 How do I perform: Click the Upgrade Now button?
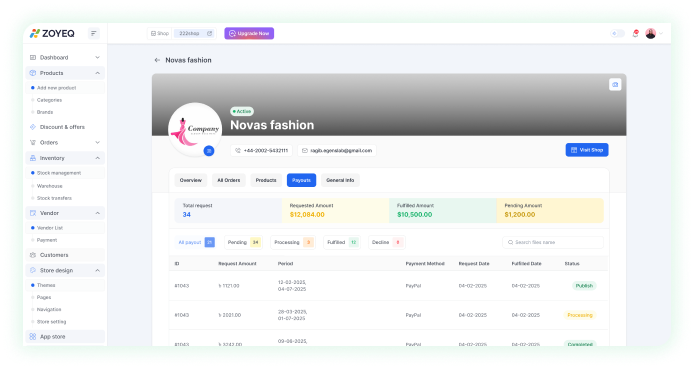point(249,33)
